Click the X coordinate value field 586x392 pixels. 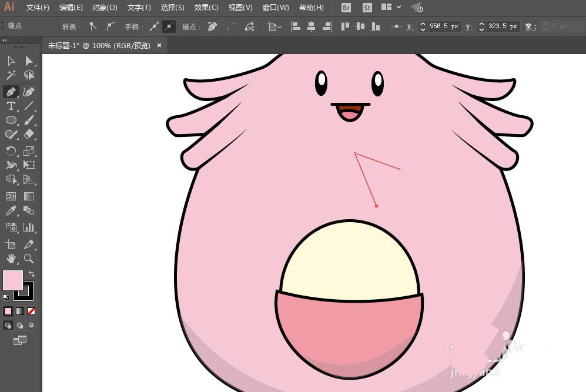444,26
